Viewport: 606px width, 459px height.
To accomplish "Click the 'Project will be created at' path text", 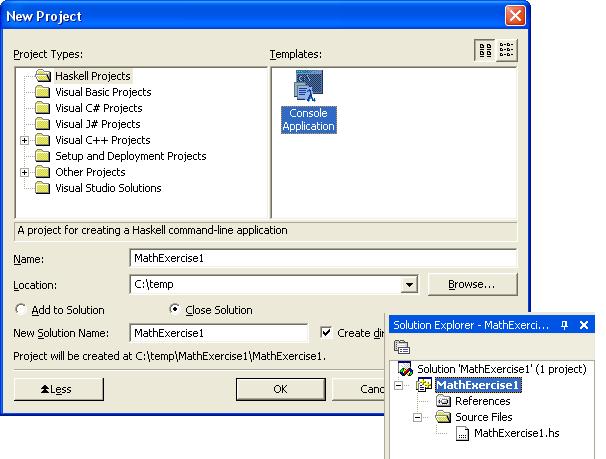I will tap(169, 356).
